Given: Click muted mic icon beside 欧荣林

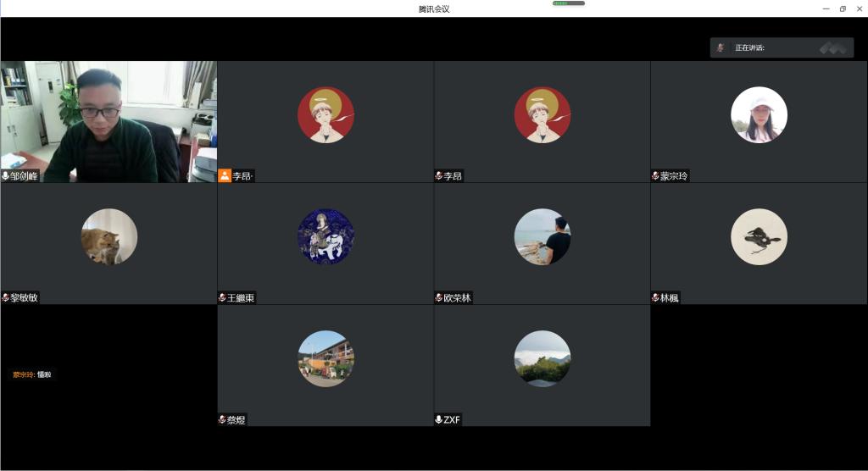Looking at the screenshot, I should [x=439, y=298].
